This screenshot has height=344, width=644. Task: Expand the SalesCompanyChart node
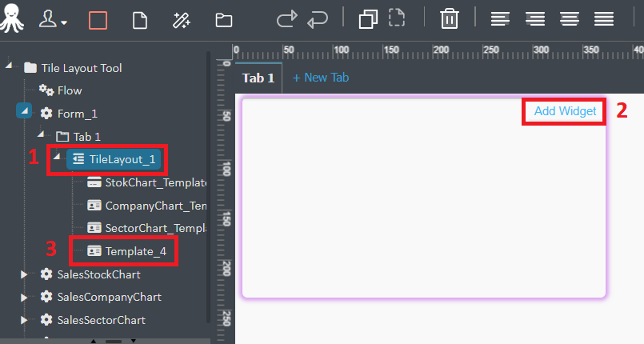(24, 298)
